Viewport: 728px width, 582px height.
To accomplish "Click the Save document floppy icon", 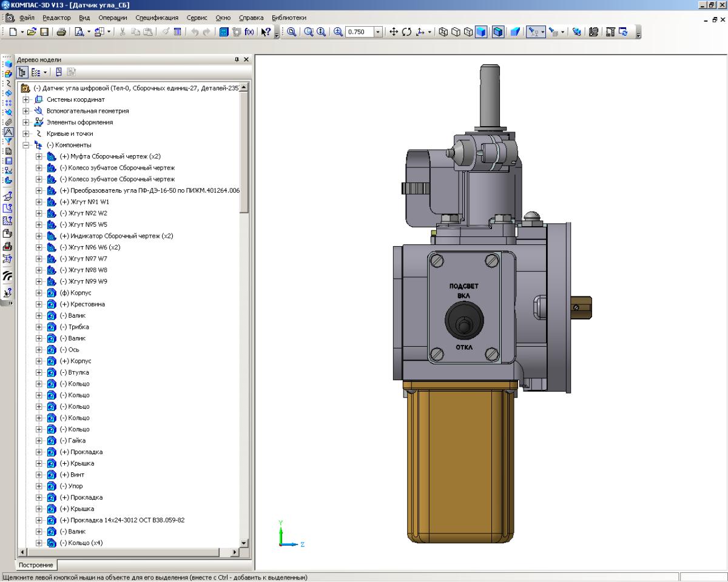I will pos(44,32).
